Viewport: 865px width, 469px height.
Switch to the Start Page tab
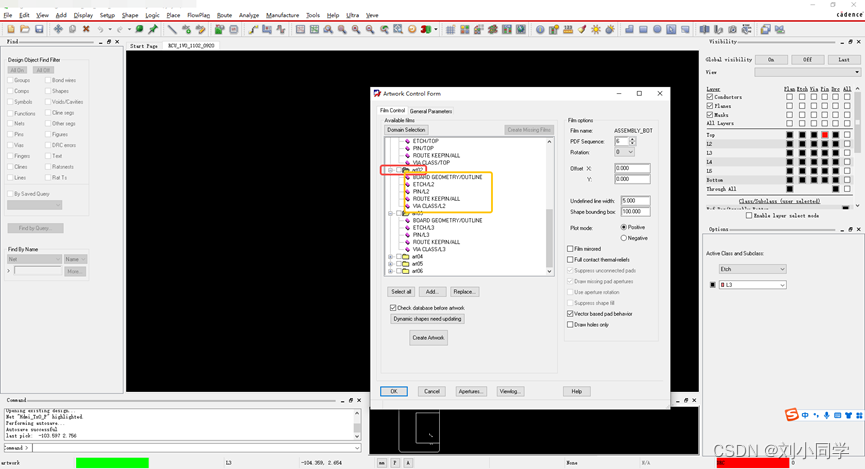[x=144, y=46]
